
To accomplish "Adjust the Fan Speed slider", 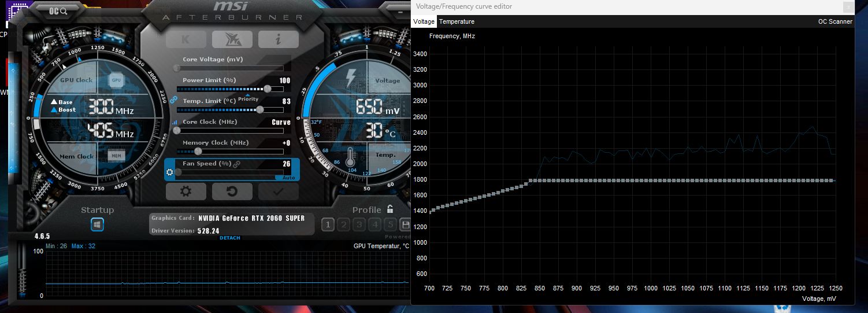I will tap(230, 172).
